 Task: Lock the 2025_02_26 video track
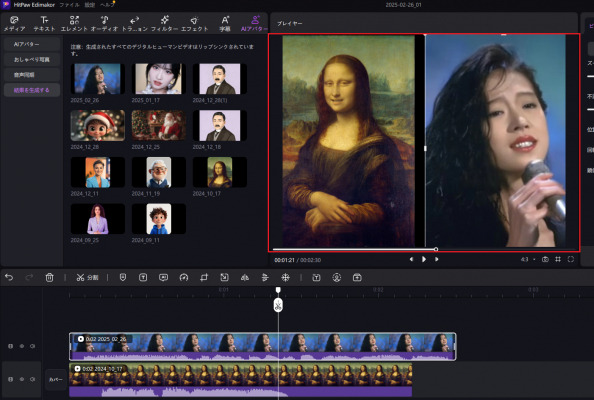(11, 346)
